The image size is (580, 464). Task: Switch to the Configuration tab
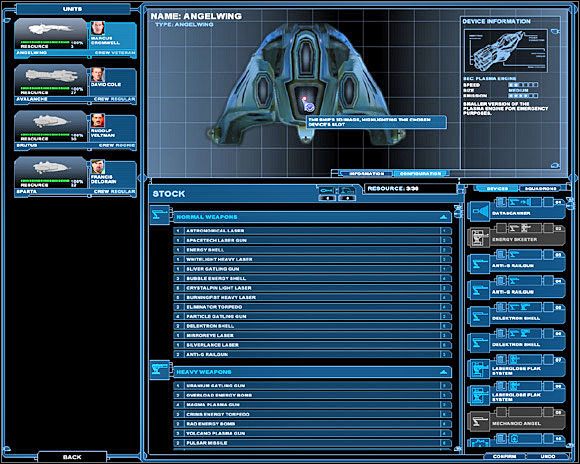point(420,174)
